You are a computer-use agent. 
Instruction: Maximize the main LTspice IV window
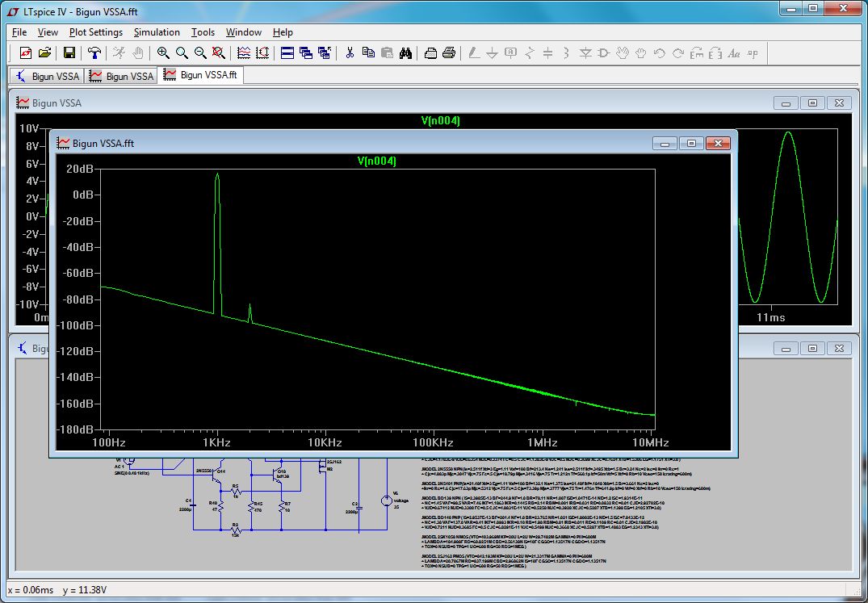click(812, 8)
